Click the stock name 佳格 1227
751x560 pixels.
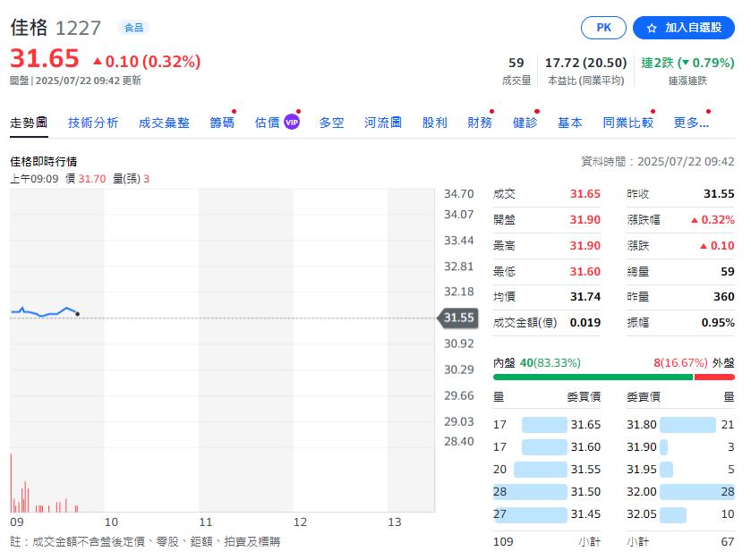point(55,28)
